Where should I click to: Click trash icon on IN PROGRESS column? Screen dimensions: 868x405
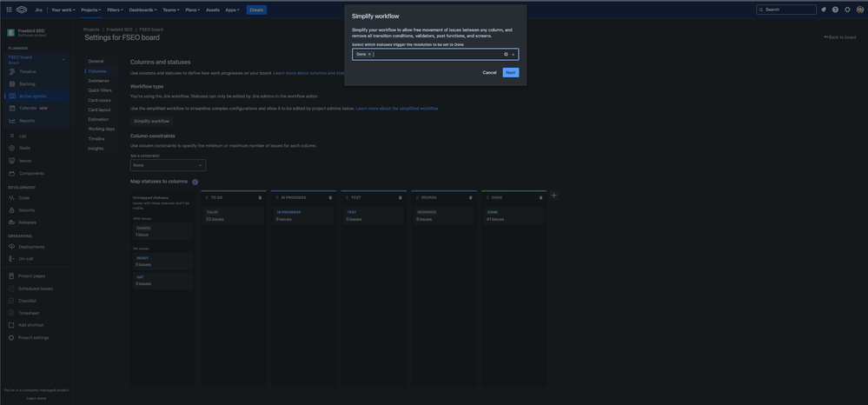[330, 197]
